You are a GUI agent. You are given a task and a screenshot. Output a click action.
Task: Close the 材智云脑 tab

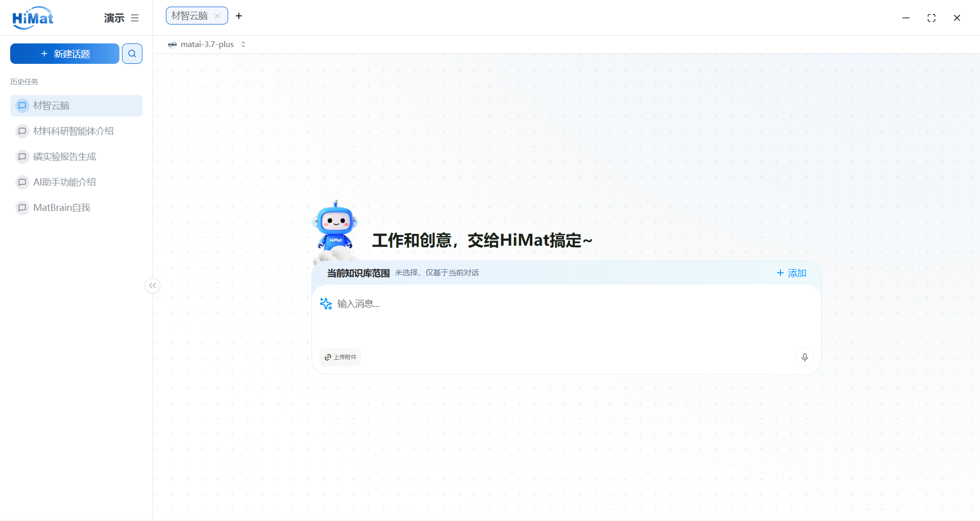click(x=217, y=16)
